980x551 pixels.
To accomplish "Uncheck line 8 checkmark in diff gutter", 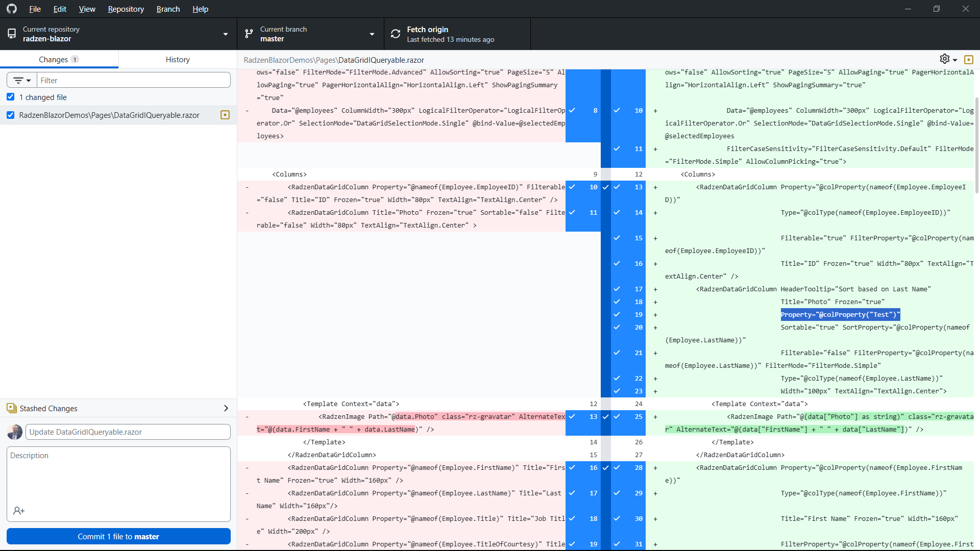I will coord(573,110).
